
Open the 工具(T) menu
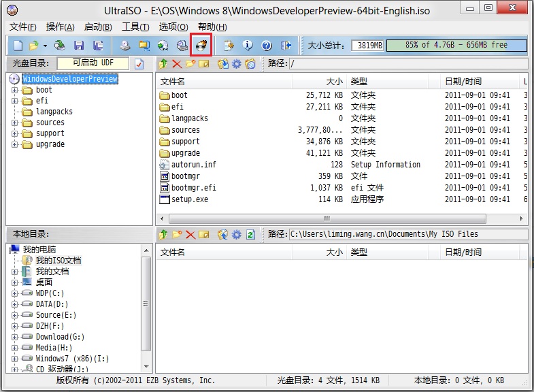[135, 27]
